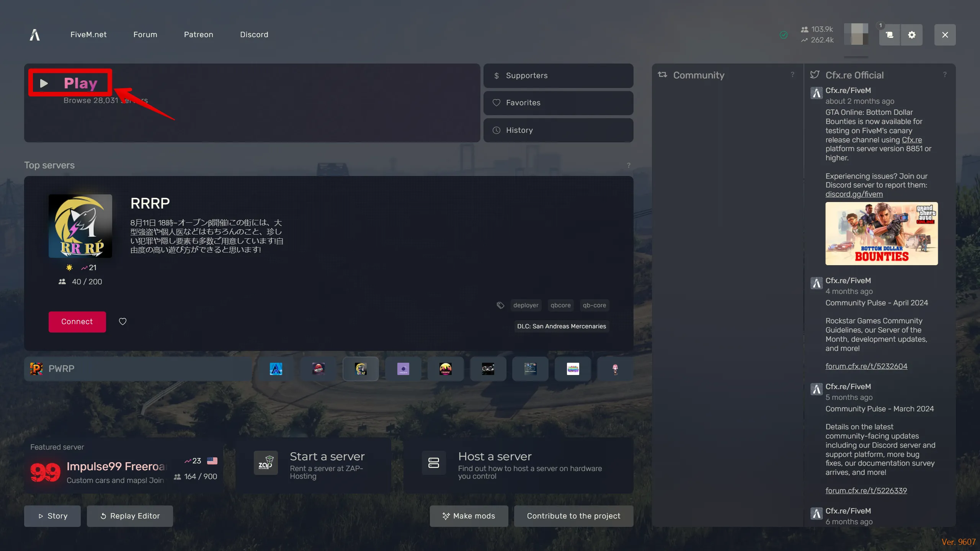Select the blue A logo server icon
Screen dimensions: 980x551
[x=276, y=369]
